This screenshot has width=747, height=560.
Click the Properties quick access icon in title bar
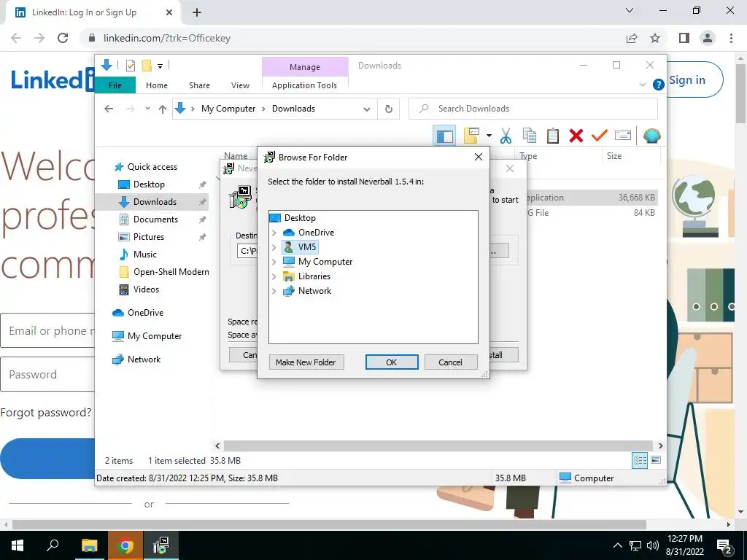[130, 66]
